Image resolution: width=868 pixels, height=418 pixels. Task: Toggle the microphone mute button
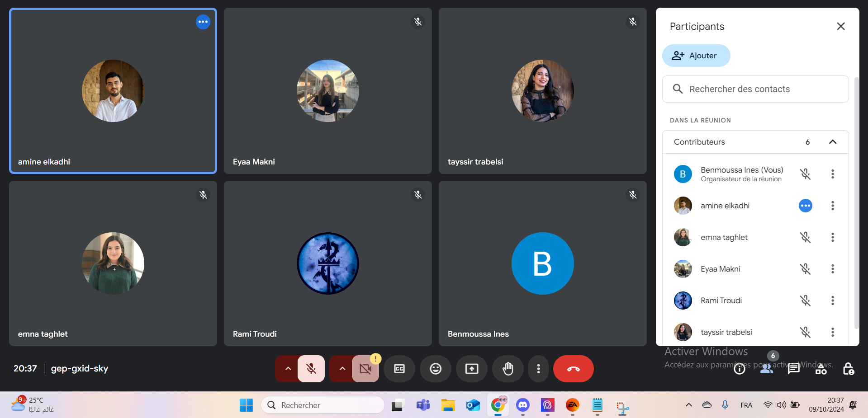coord(311,369)
